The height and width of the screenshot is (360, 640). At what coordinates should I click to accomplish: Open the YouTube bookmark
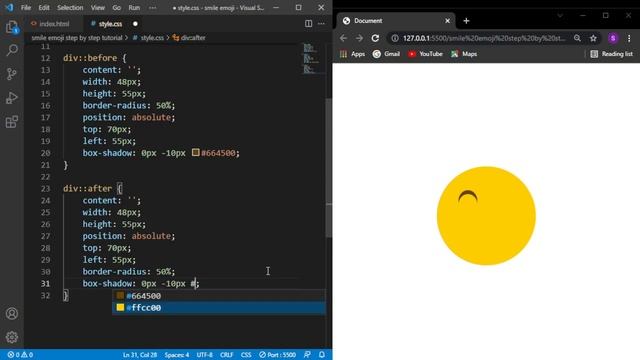click(425, 54)
